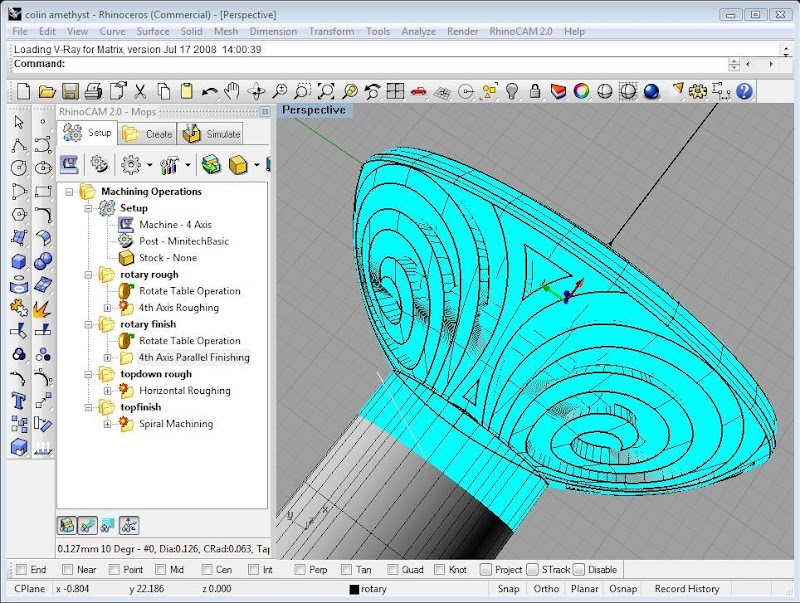This screenshot has width=800, height=603.
Task: Click the padlock lock objects icon
Action: pyautogui.click(x=535, y=92)
